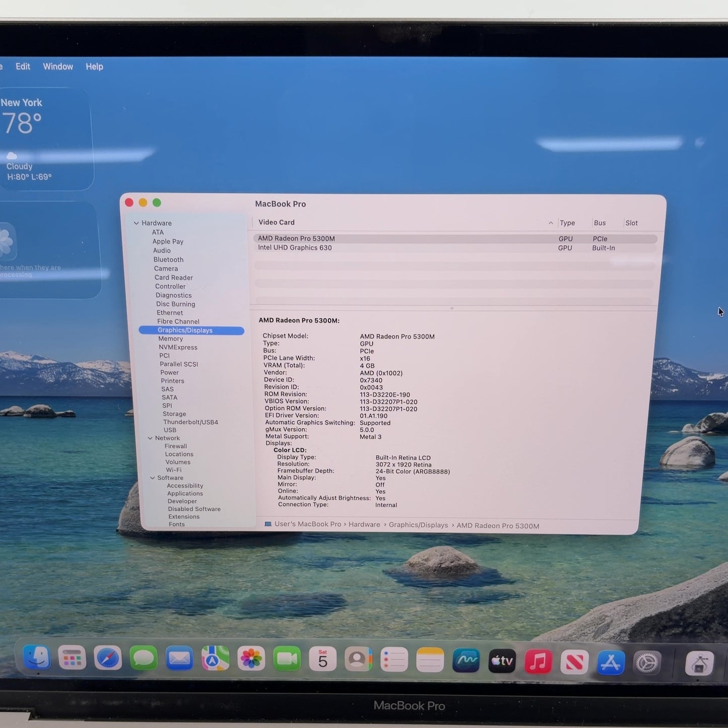Click Hardware in the bottom path bar

pyautogui.click(x=364, y=524)
